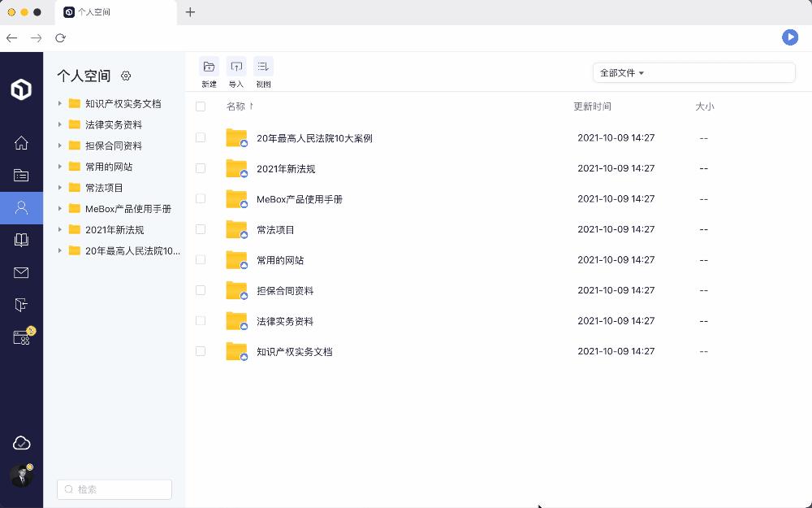Check the select-all checkbox in header
812x508 pixels.
click(200, 106)
